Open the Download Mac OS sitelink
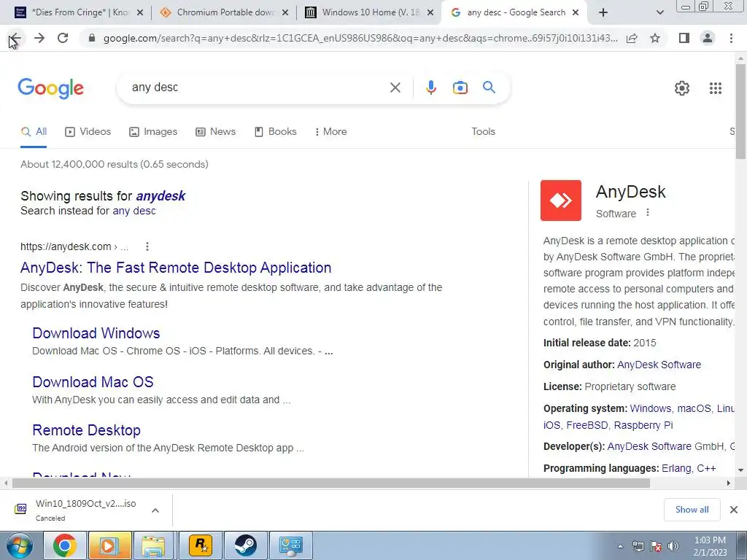 [x=93, y=382]
